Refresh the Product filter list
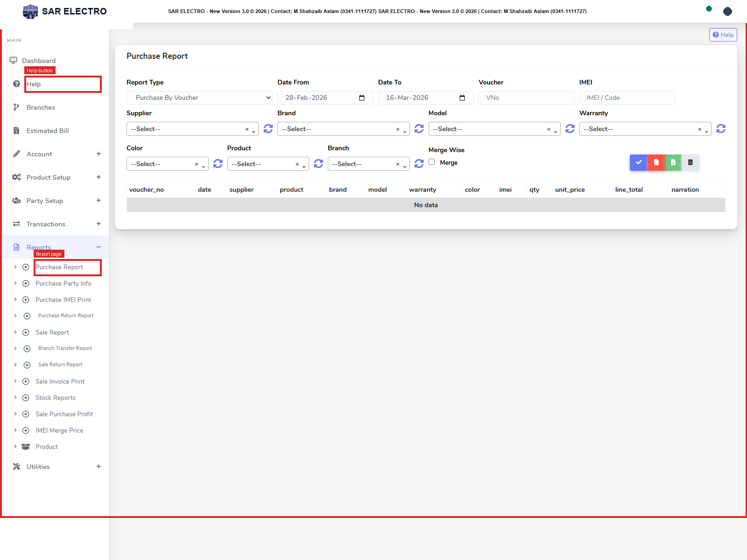 [x=318, y=164]
